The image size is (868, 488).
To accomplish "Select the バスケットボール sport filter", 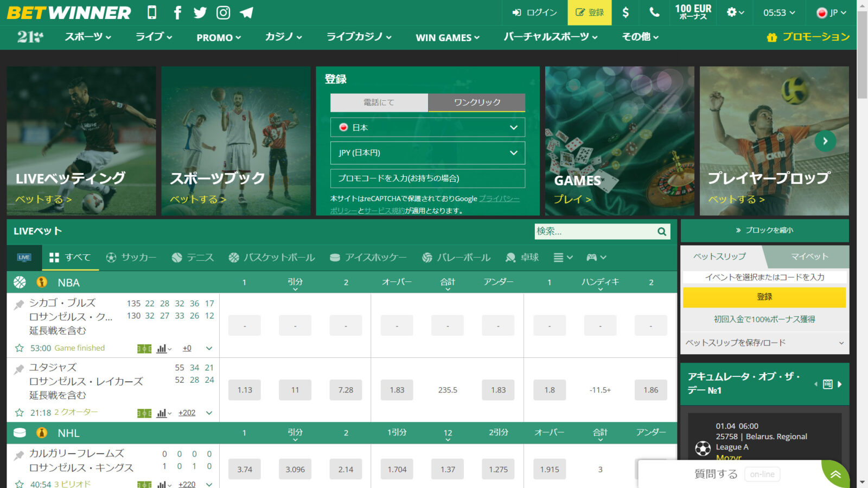I will pos(272,258).
